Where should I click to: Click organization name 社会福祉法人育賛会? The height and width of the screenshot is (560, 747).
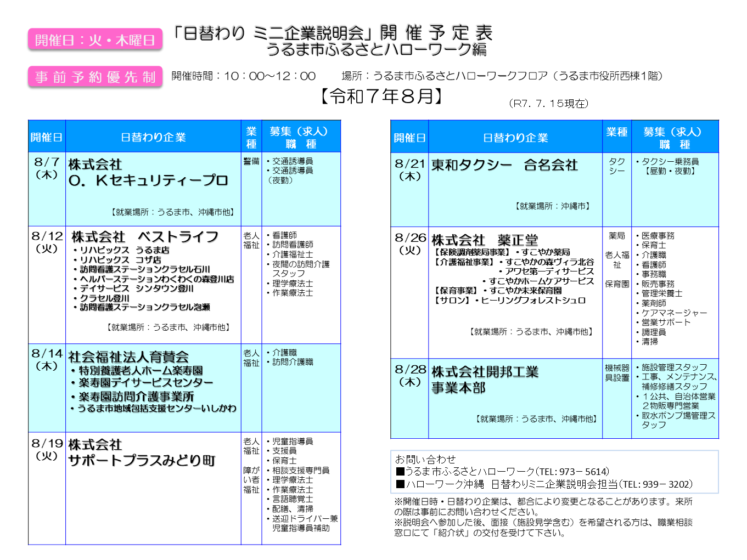click(128, 357)
